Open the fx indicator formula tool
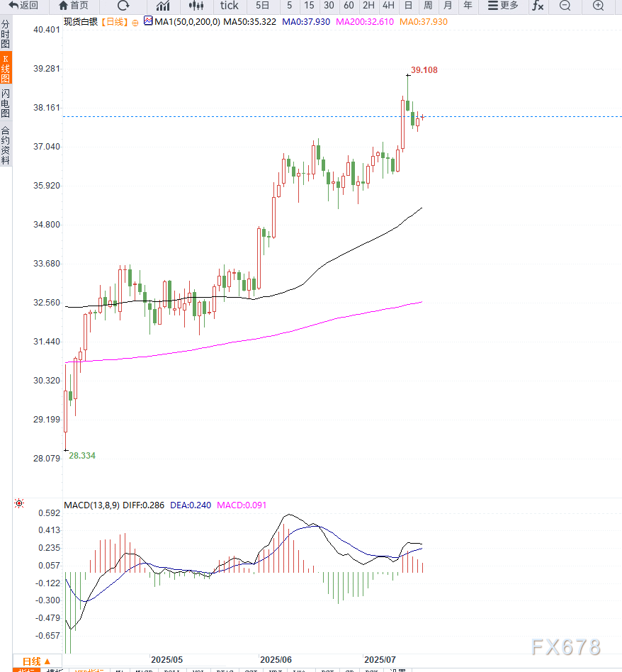Viewport: 622px width, 672px height. tap(538, 6)
